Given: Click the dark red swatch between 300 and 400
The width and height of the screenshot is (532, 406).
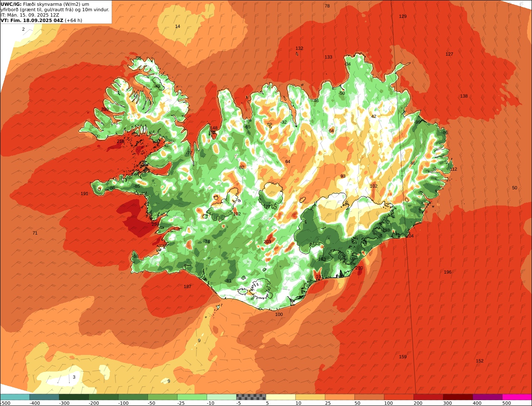Looking at the screenshot, I should point(458,397).
